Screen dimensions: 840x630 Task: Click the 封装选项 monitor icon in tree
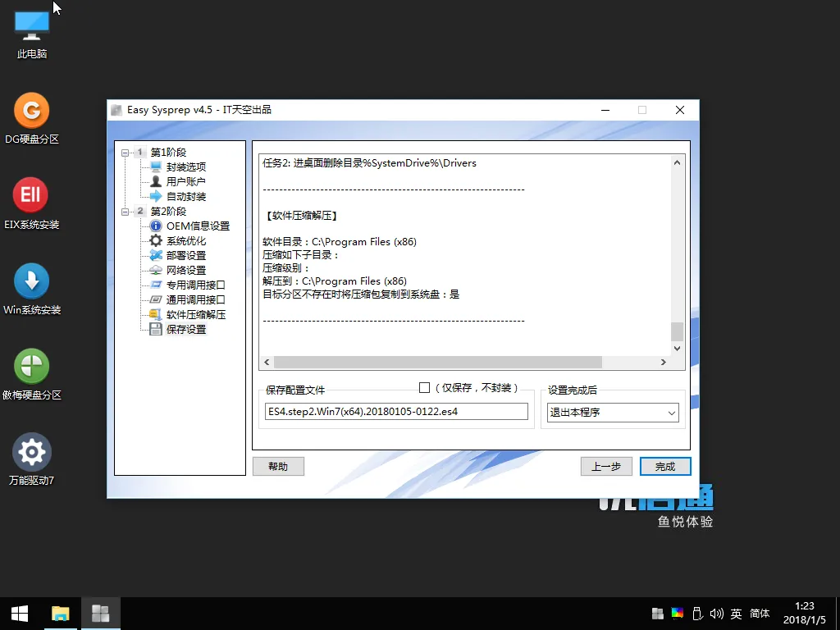tap(156, 167)
